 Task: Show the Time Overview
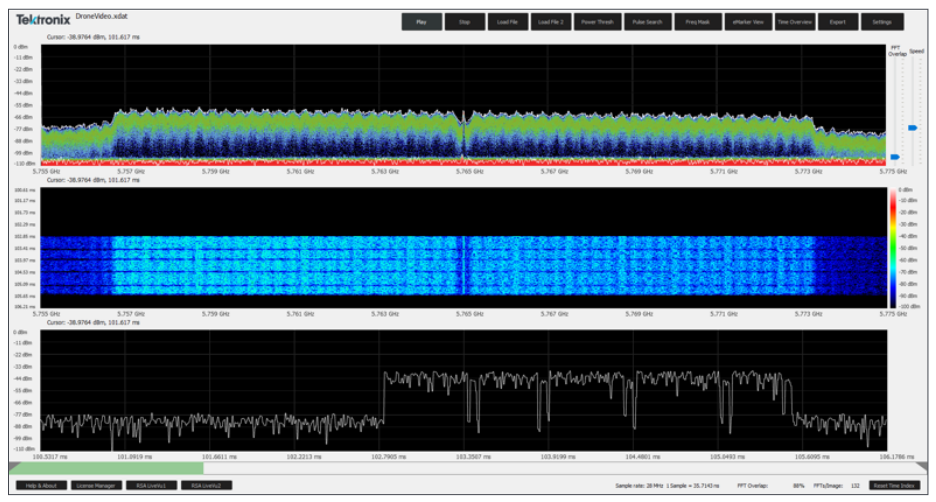[x=795, y=21]
